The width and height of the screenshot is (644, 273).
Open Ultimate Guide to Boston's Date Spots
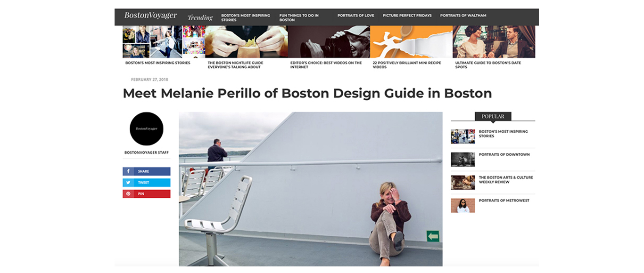[x=488, y=65]
